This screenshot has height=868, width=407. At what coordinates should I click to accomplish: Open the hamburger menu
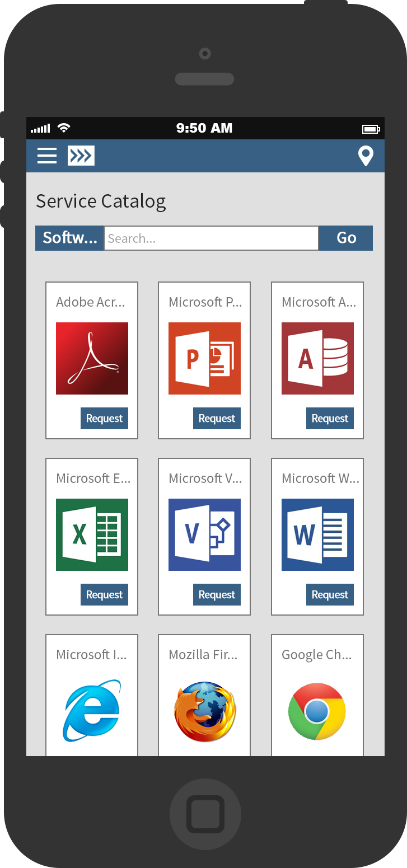47,156
